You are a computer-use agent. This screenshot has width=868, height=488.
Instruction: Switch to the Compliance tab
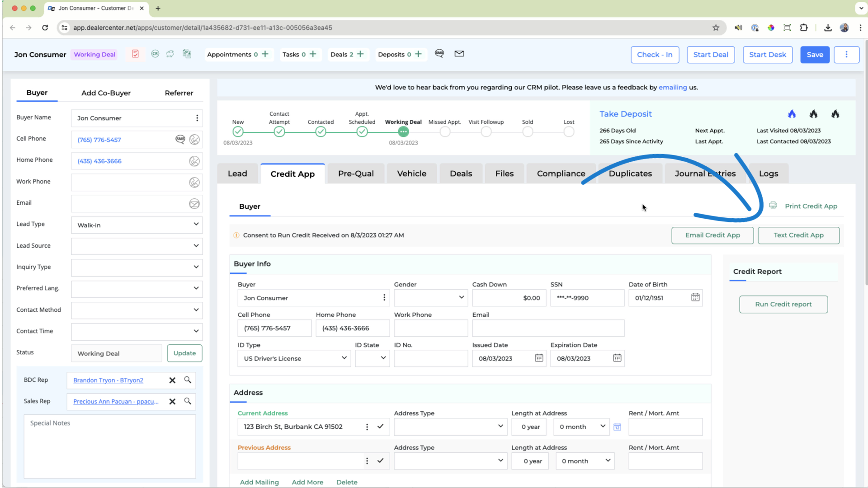pyautogui.click(x=561, y=173)
